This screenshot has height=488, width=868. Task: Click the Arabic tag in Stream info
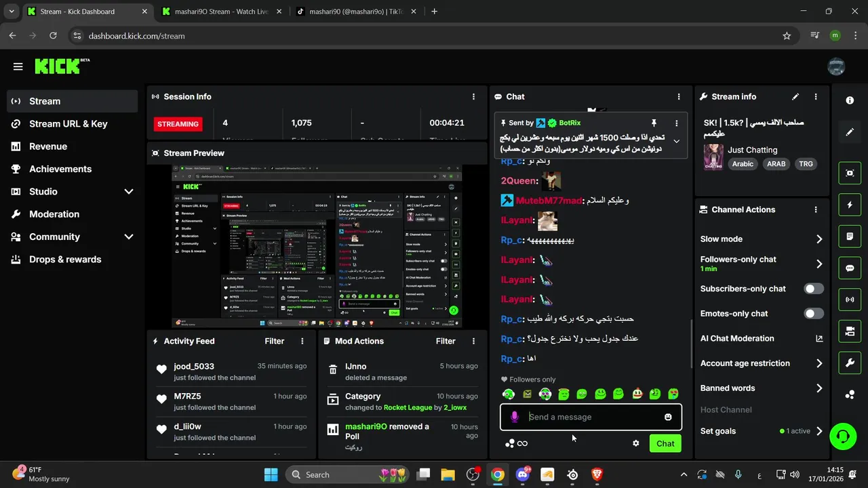tap(743, 164)
